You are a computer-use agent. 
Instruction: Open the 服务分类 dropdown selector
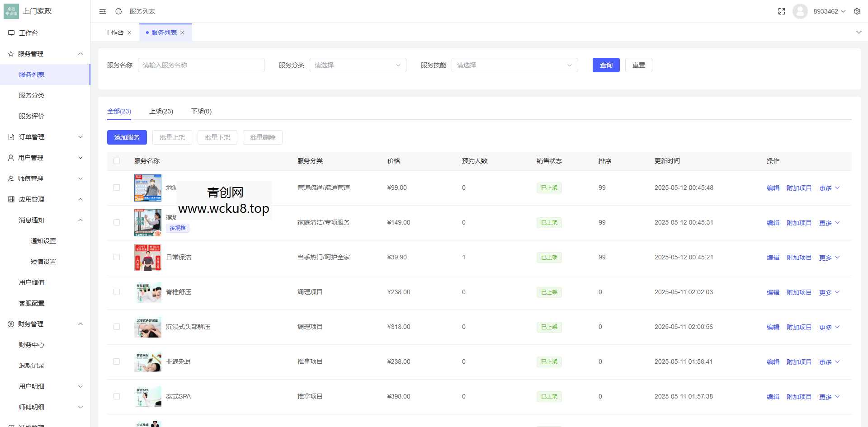[x=358, y=65]
